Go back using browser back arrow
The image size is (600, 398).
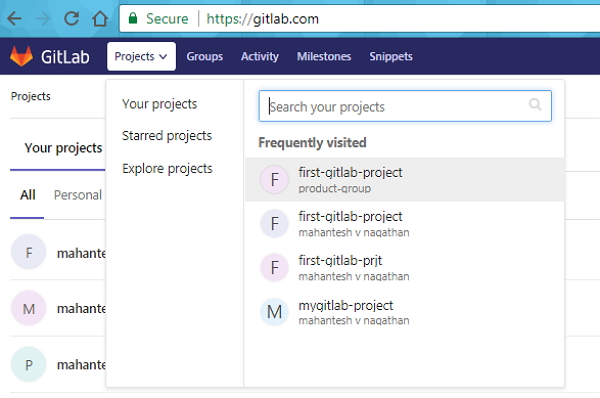click(15, 18)
